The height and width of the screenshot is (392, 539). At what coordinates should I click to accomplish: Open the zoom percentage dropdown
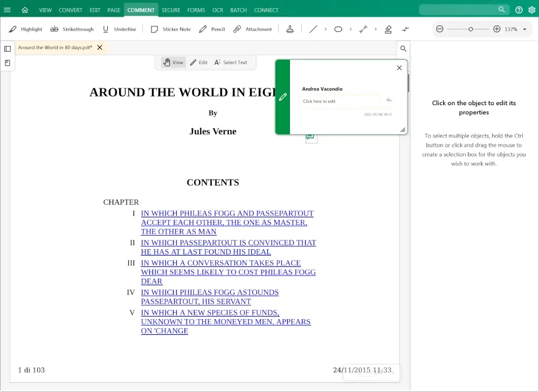[524, 29]
